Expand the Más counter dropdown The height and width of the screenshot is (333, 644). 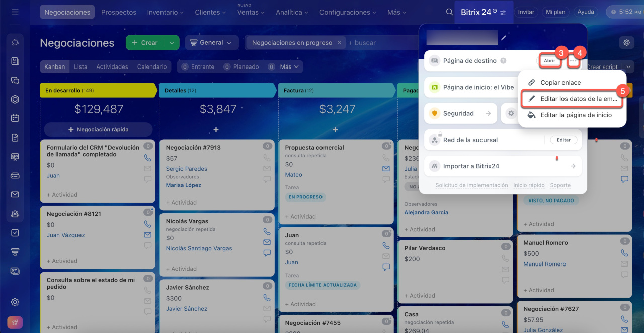click(x=290, y=66)
